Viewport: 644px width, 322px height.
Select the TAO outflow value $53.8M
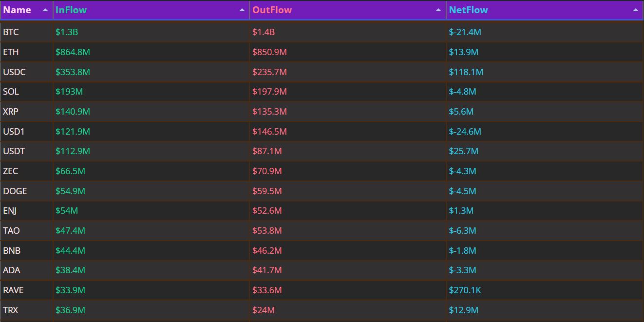tap(267, 231)
